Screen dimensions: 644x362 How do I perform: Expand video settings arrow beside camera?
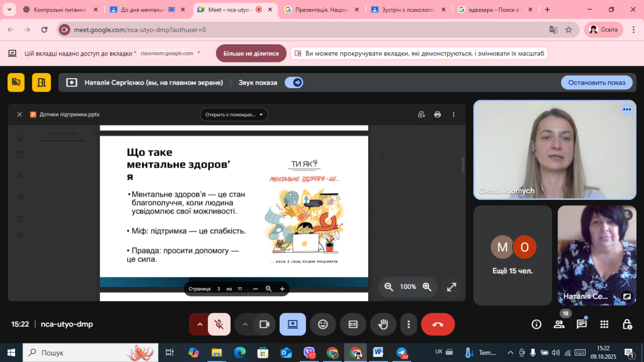[x=245, y=324]
